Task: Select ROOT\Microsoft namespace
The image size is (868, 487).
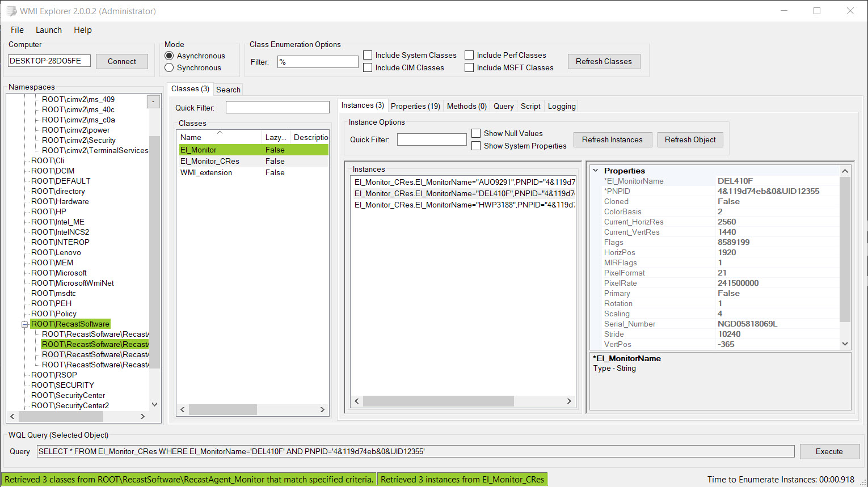Action: (x=59, y=273)
